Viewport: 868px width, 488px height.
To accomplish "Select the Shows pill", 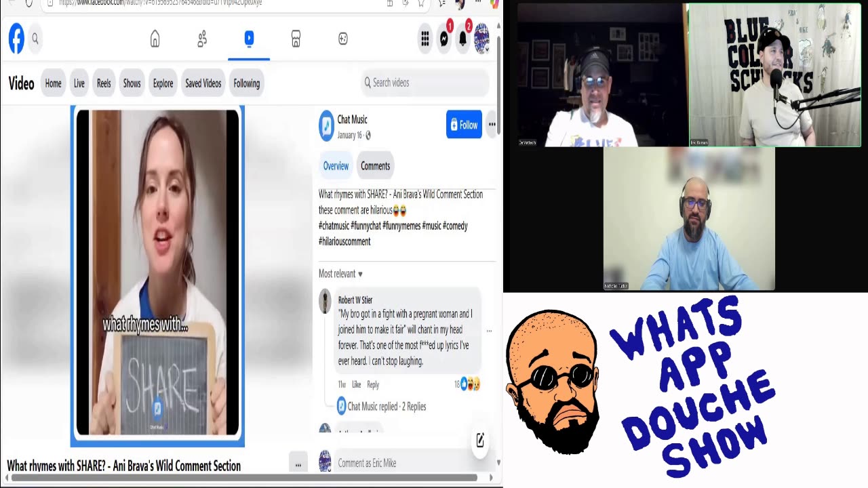I will pos(132,83).
